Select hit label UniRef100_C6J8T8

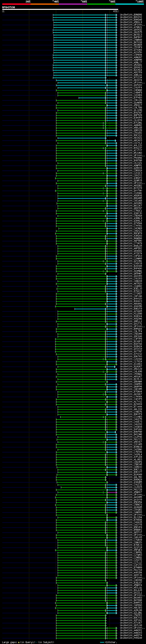[131, 120]
